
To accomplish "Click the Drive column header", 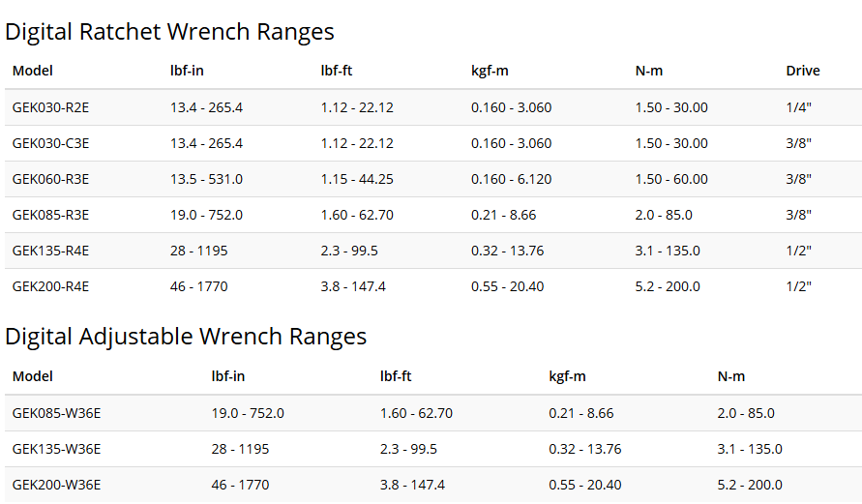I will [x=803, y=71].
